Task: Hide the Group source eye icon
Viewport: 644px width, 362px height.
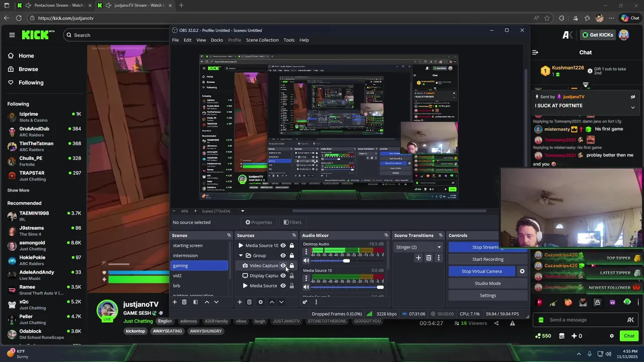Action: [283, 255]
